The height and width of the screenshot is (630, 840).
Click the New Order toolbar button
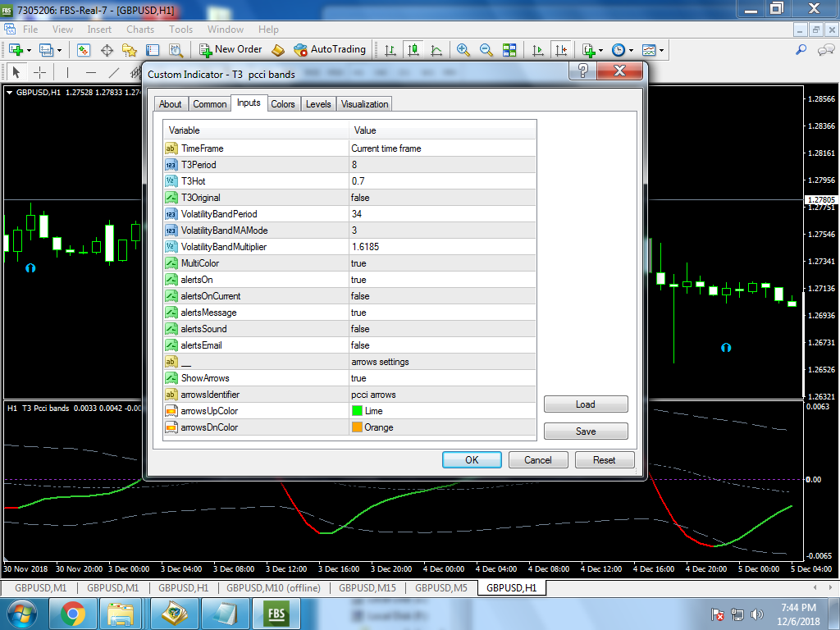click(231, 50)
